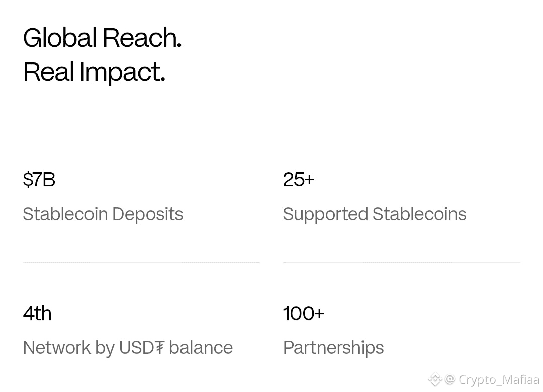Click the $7B statistic value
Screen dimensions: 543x392
point(39,180)
